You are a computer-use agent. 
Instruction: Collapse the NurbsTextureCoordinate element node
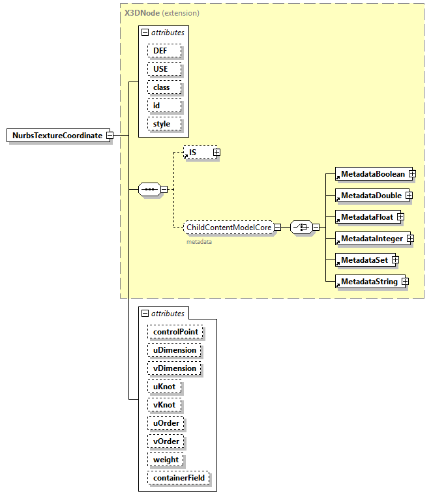(x=110, y=136)
